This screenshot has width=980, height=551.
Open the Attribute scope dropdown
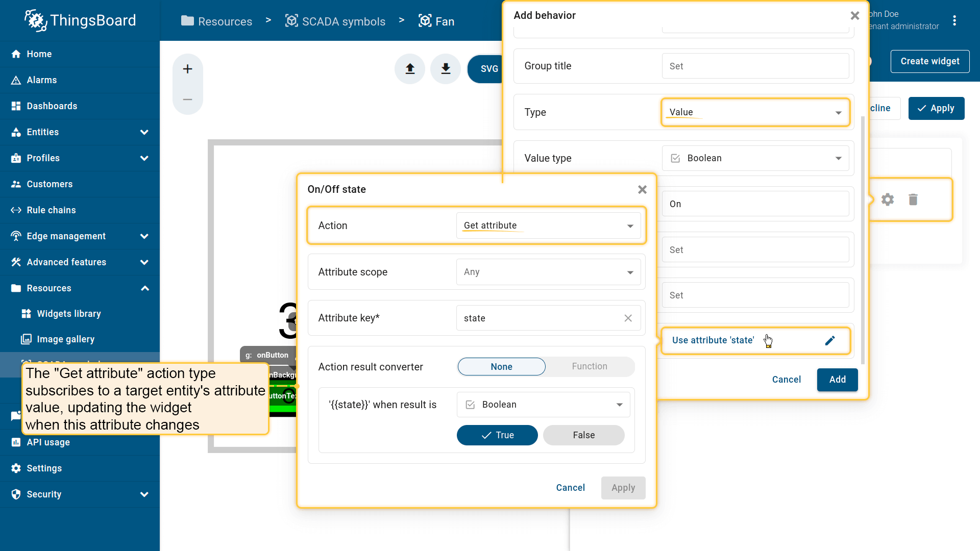pyautogui.click(x=548, y=272)
